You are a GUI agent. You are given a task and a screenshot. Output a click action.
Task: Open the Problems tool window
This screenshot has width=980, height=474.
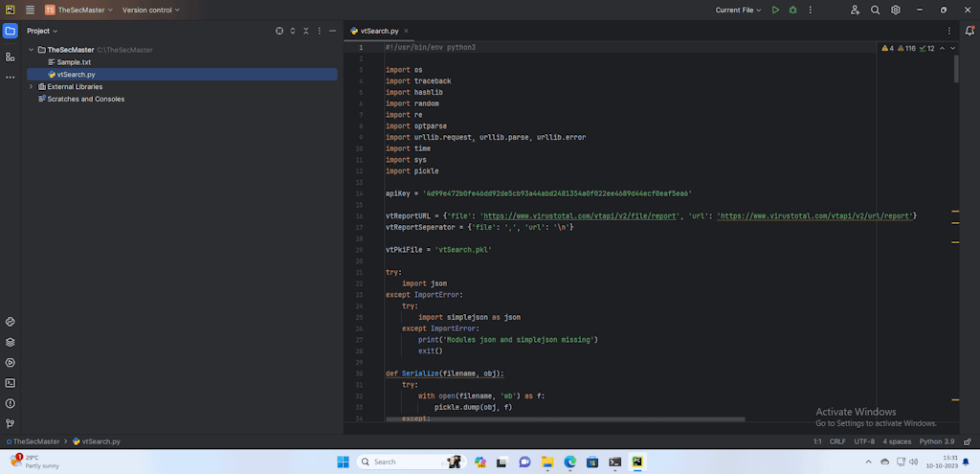coord(10,403)
